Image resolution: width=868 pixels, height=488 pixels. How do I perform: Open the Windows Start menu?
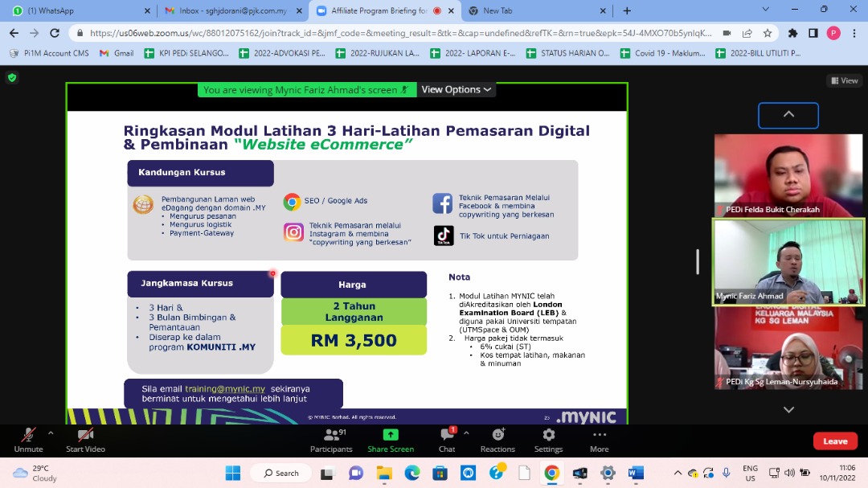click(233, 473)
